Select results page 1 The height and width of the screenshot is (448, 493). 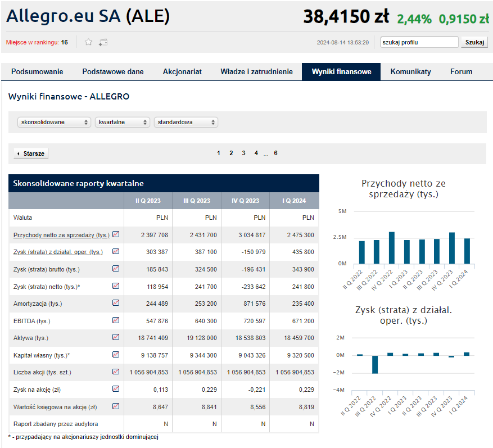219,153
